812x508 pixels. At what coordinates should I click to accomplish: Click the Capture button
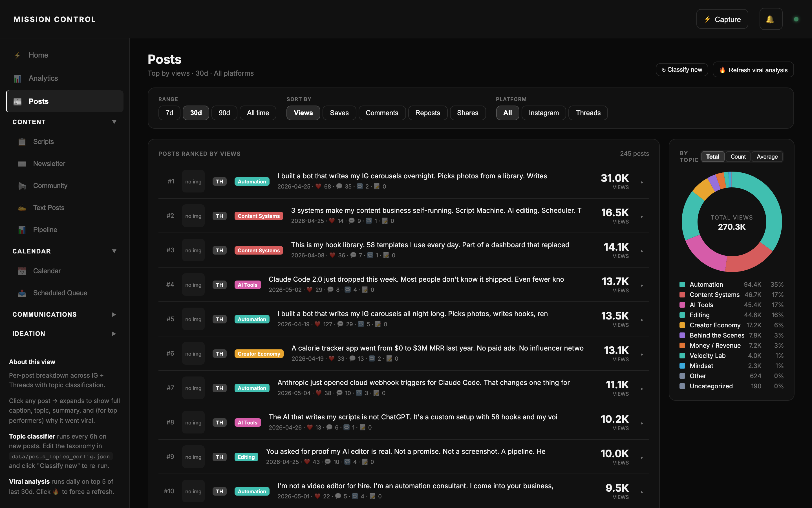tap(722, 19)
